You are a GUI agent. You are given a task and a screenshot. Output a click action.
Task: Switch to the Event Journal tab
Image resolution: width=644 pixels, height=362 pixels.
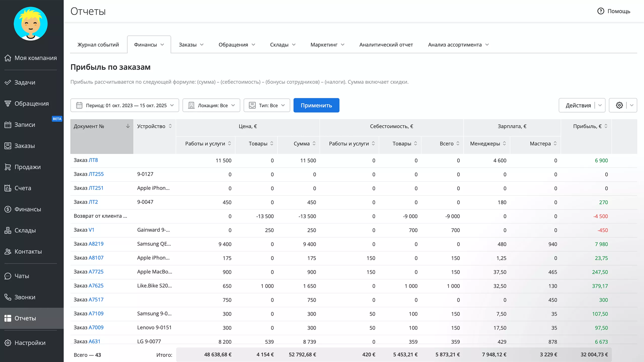98,45
